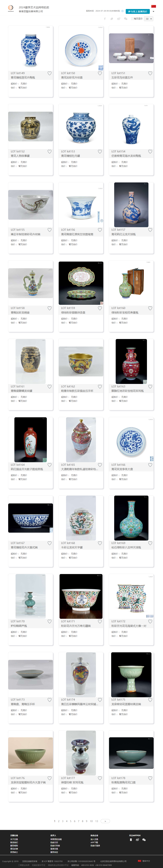Screen dimensions: 163x868
Task: Toggle favorite heart on LOT lot178
Action: point(150,778)
